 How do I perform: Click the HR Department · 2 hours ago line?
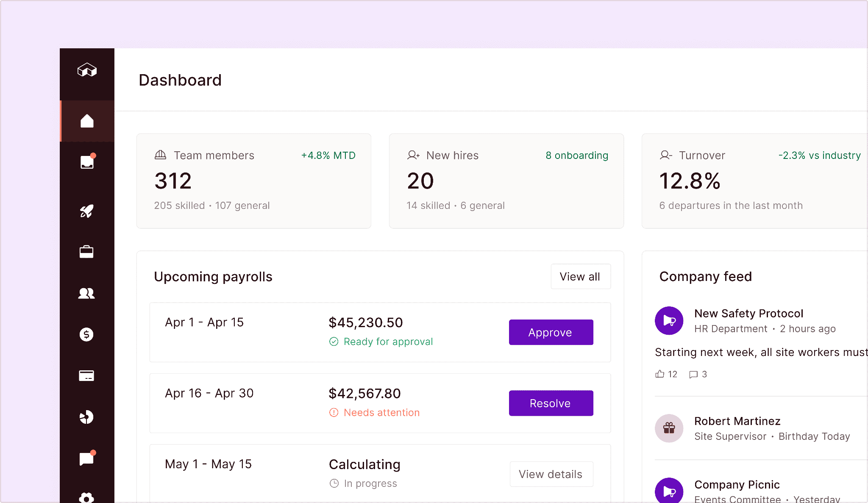pyautogui.click(x=765, y=329)
